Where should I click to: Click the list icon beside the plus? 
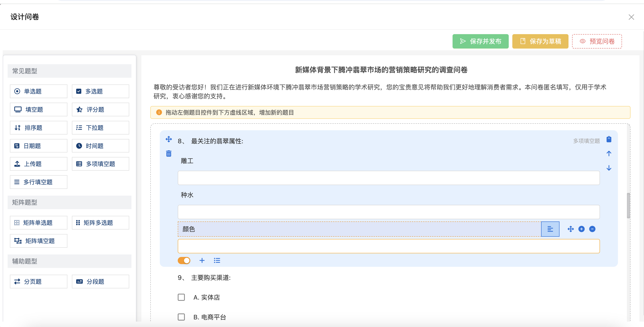coord(217,260)
